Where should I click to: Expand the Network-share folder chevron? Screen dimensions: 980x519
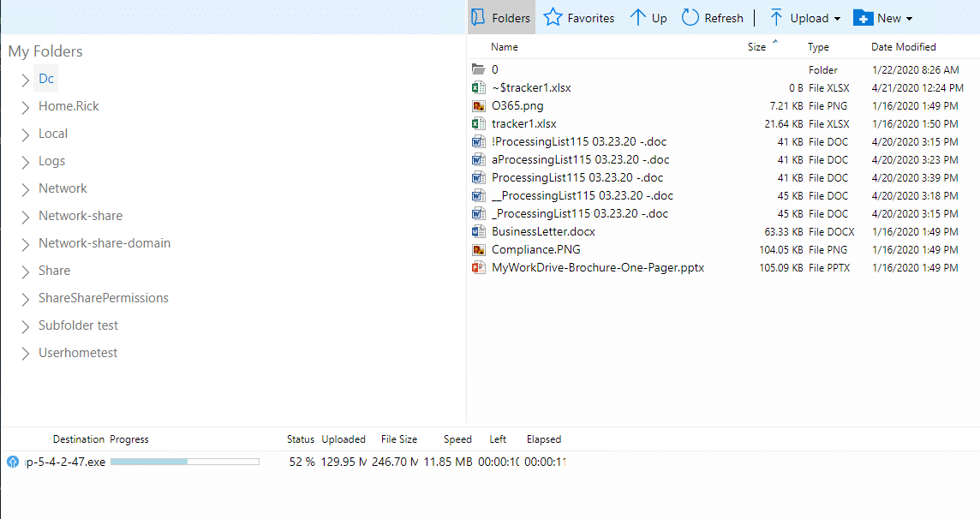click(25, 217)
